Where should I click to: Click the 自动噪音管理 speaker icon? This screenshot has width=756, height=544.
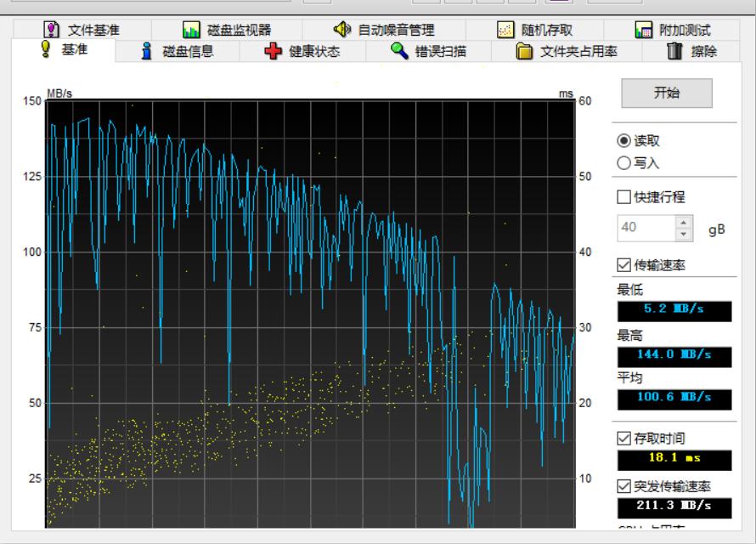341,31
